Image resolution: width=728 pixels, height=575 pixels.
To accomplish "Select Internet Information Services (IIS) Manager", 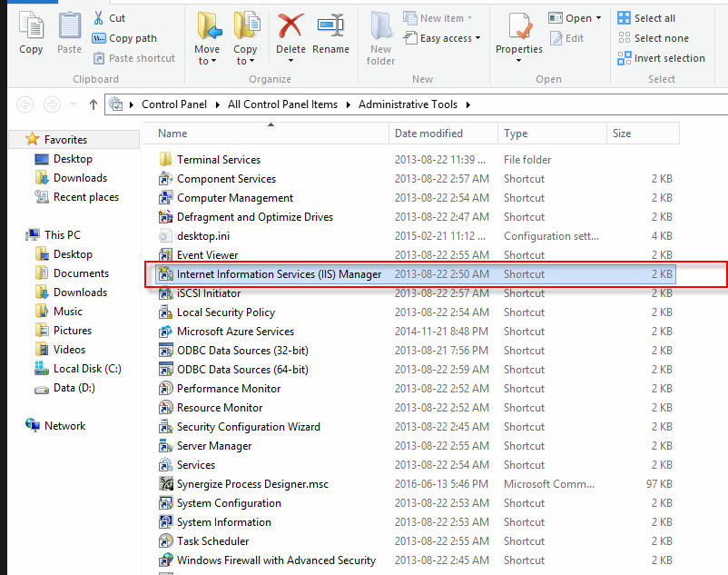I will [416, 274].
